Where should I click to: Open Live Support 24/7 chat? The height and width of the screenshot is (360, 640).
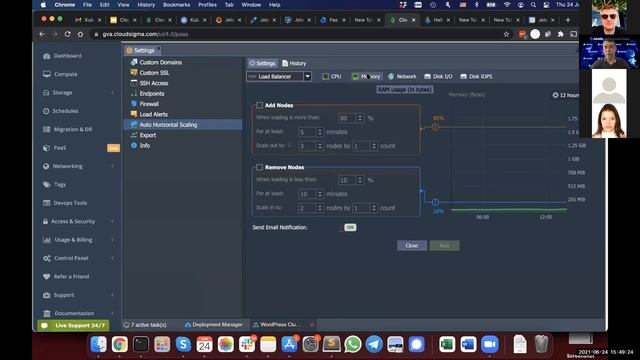click(x=73, y=325)
